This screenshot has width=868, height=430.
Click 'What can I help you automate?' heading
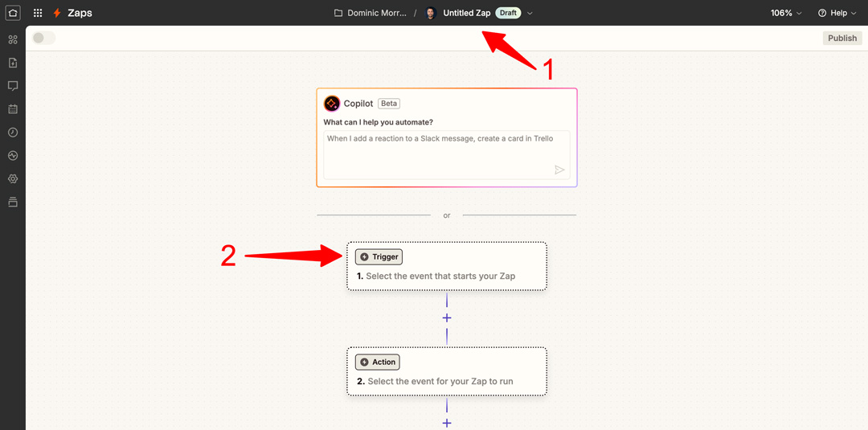click(378, 121)
